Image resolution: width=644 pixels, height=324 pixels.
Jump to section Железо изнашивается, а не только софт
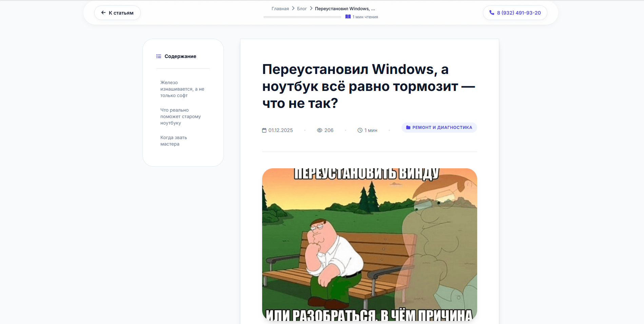(x=182, y=89)
